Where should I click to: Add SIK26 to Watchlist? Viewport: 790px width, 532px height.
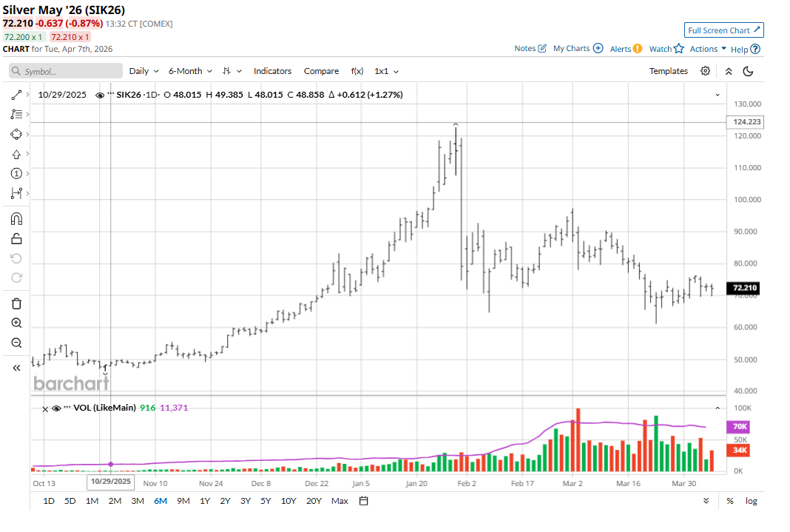pyautogui.click(x=666, y=49)
